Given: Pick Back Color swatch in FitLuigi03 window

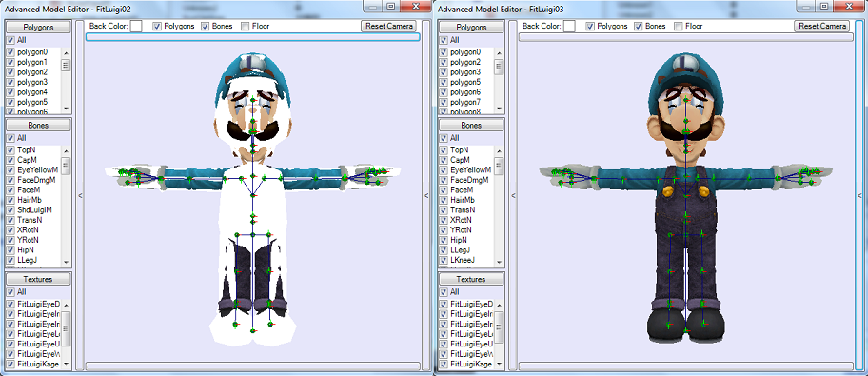Looking at the screenshot, I should [x=569, y=26].
